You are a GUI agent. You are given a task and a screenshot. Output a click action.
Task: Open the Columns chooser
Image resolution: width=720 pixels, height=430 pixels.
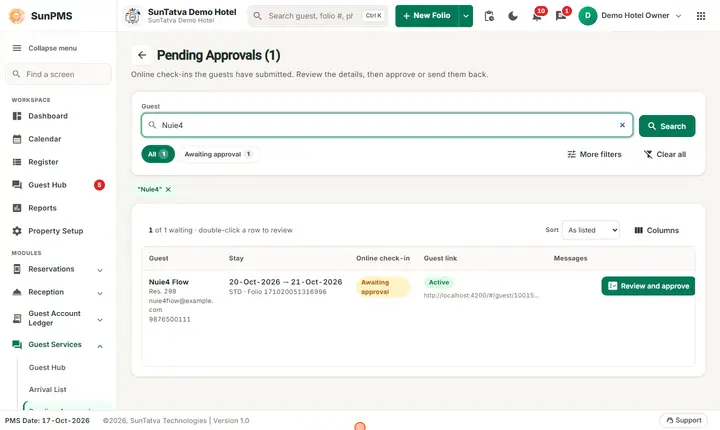click(x=657, y=230)
